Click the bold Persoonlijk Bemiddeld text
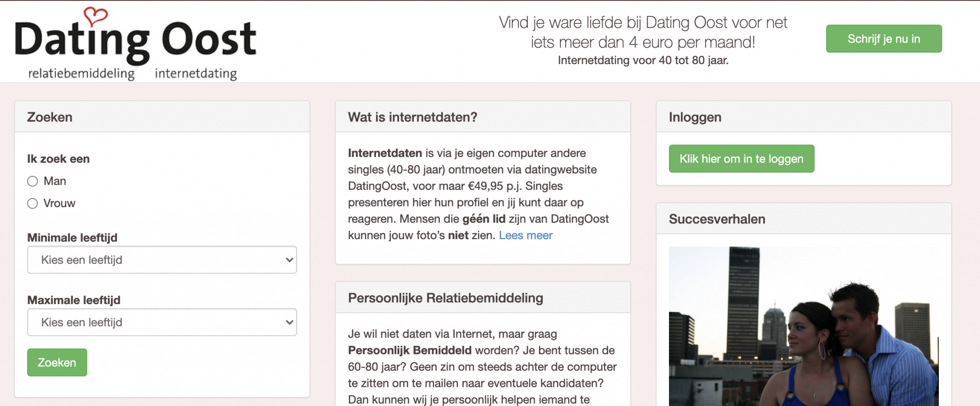Screen dimensions: 980x406 tap(410, 351)
